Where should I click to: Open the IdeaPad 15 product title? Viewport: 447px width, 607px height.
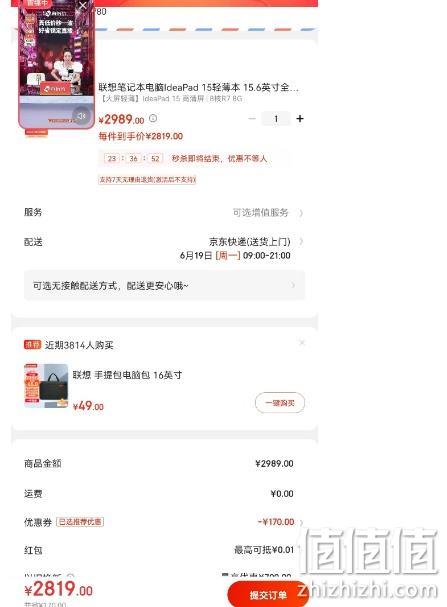click(198, 87)
